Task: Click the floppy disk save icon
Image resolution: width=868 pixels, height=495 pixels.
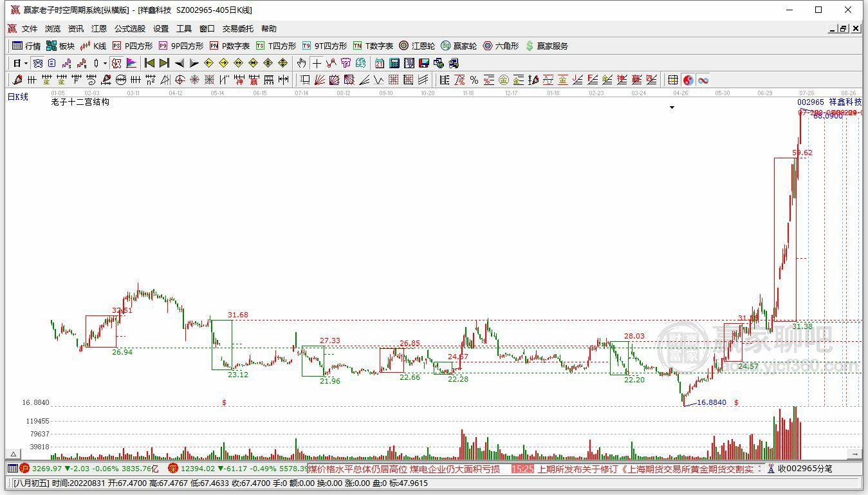Action: pyautogui.click(x=424, y=63)
